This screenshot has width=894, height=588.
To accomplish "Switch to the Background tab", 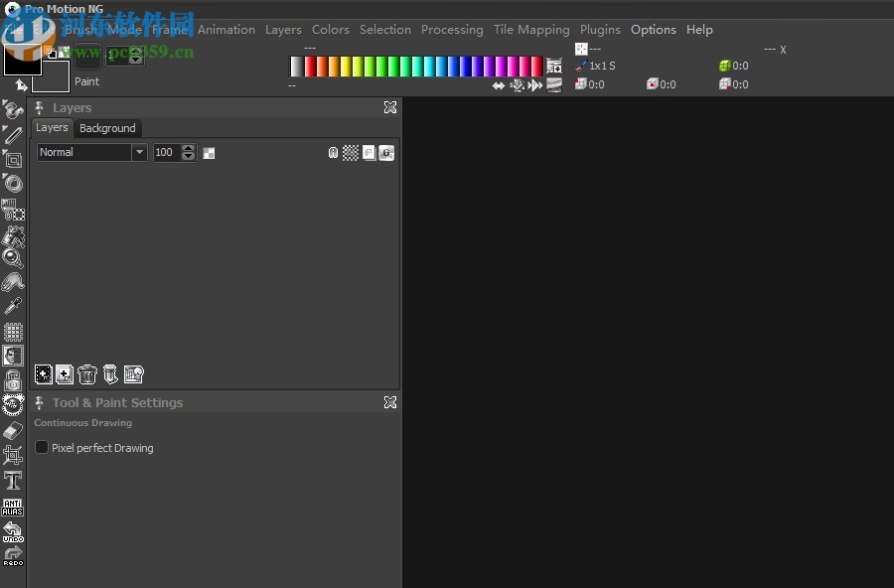I will pos(107,128).
